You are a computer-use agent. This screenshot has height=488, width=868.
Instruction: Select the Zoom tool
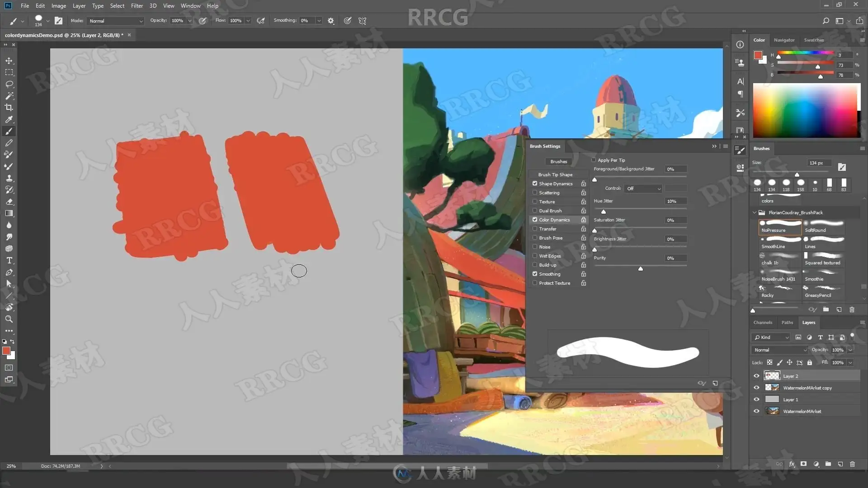tap(9, 319)
